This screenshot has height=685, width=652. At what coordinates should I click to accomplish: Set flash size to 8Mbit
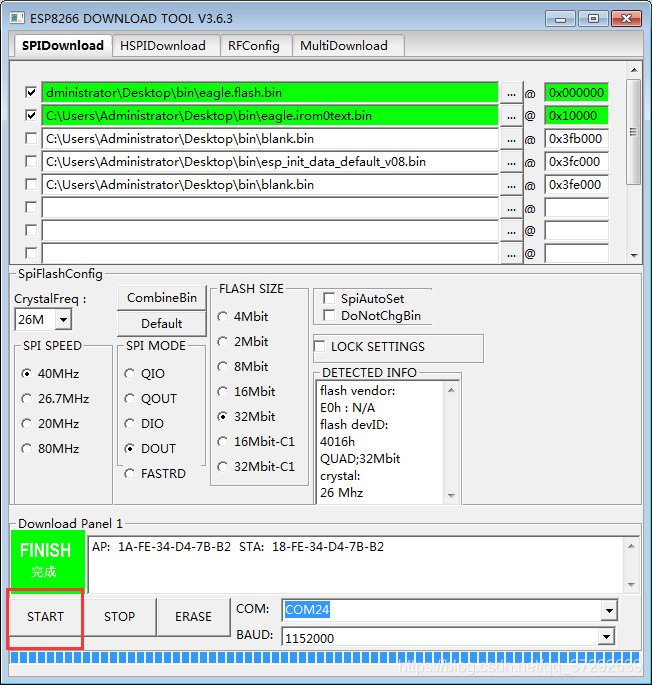[x=223, y=367]
